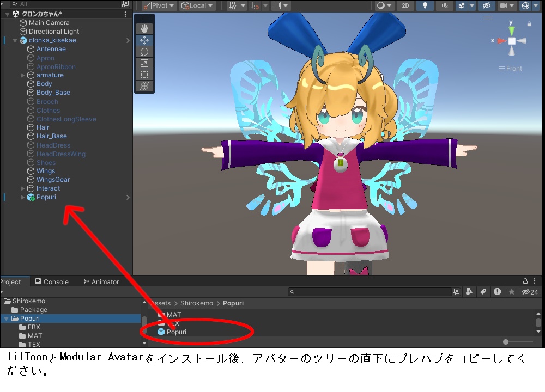Collapse the クロンカちゃん scene foldout
This screenshot has height=392, width=545.
[x=7, y=14]
